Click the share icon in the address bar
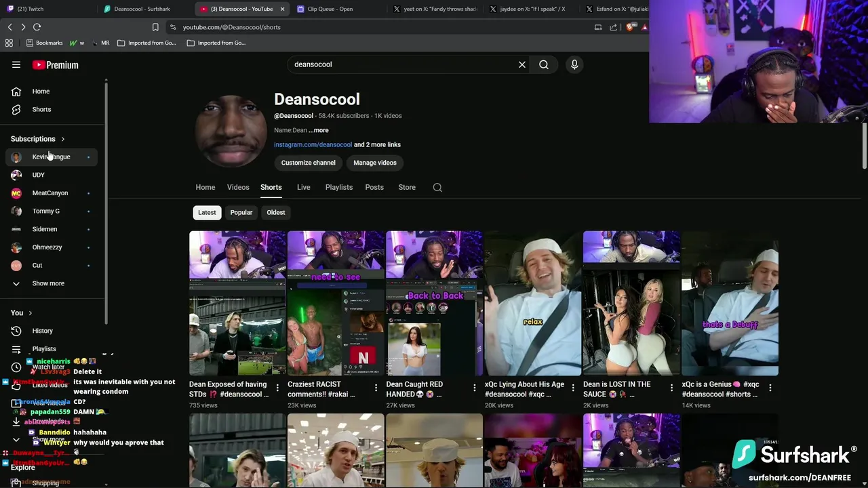 click(613, 27)
